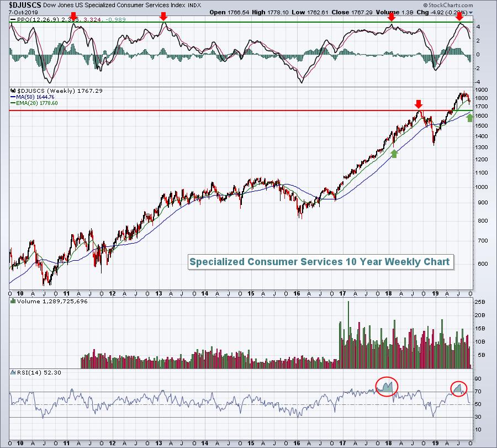The height and width of the screenshot is (448, 497).
Task: Click the '$DJUSCS (Weekly) 1767.29' legend
Action: tap(60, 91)
